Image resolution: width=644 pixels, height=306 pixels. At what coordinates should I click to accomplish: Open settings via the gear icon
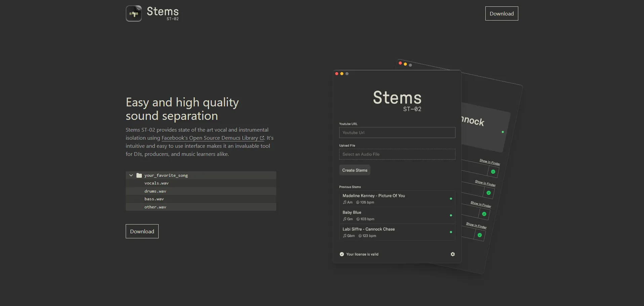[453, 254]
